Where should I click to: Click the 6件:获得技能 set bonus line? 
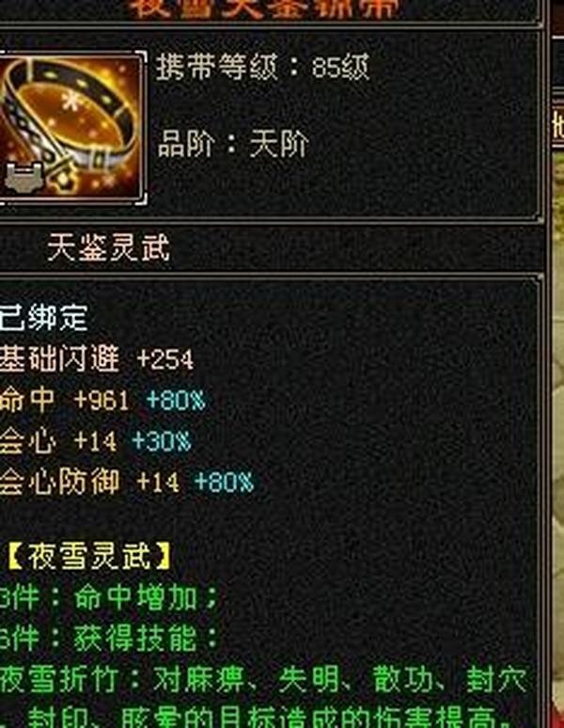pyautogui.click(x=108, y=639)
